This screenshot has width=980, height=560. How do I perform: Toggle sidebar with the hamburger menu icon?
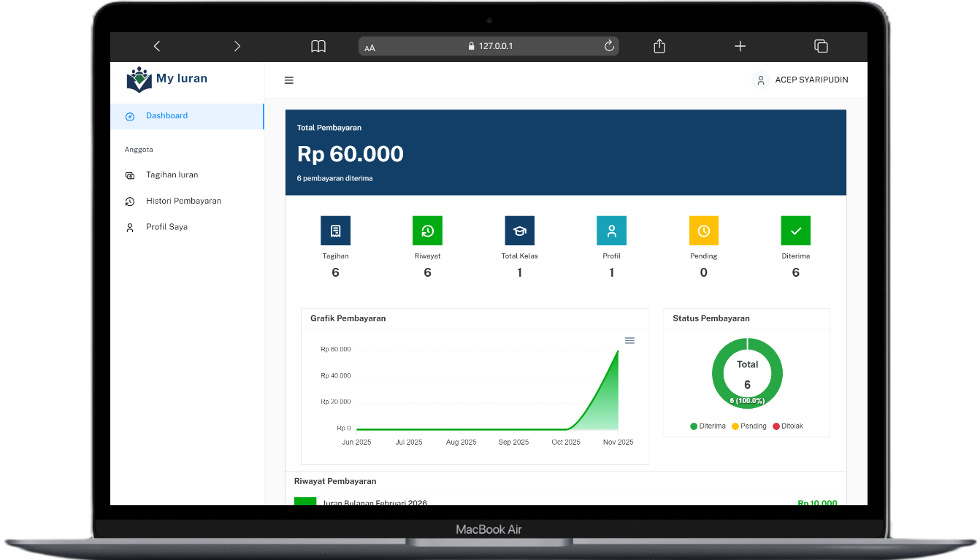click(x=289, y=80)
